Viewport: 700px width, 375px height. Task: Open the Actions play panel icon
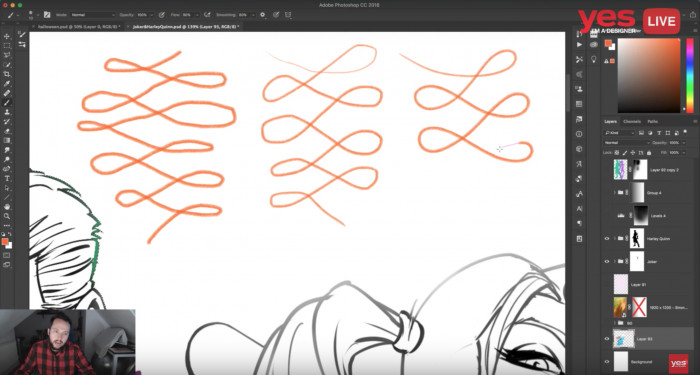pyautogui.click(x=579, y=45)
